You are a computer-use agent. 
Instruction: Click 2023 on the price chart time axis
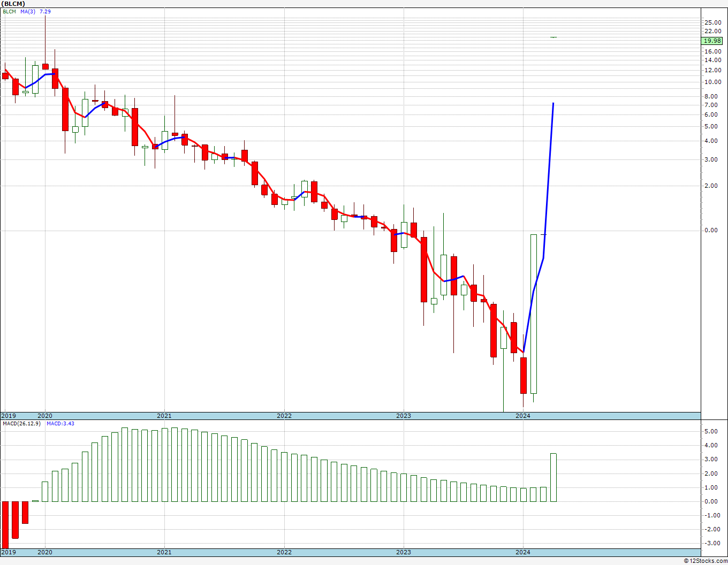point(404,416)
